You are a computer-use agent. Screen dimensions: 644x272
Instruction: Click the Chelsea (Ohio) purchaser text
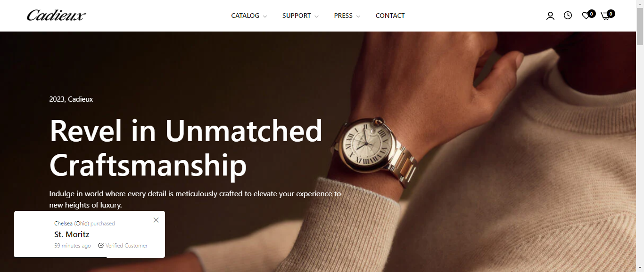72,224
